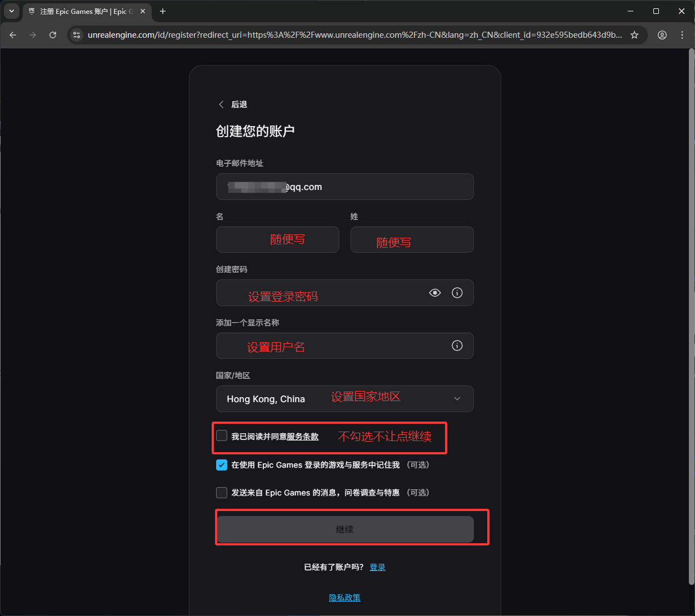The height and width of the screenshot is (616, 695).
Task: Click the email address input field
Action: coord(344,187)
